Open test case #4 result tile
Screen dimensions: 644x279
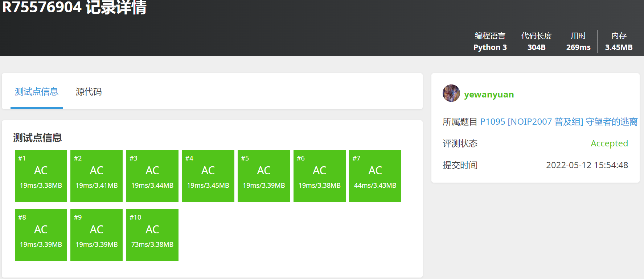pyautogui.click(x=208, y=176)
